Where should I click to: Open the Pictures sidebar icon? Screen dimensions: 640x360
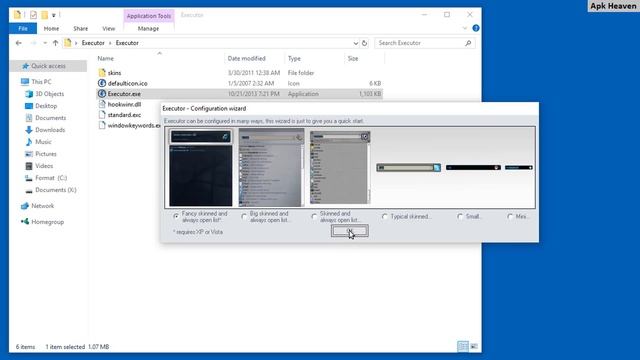(29, 154)
